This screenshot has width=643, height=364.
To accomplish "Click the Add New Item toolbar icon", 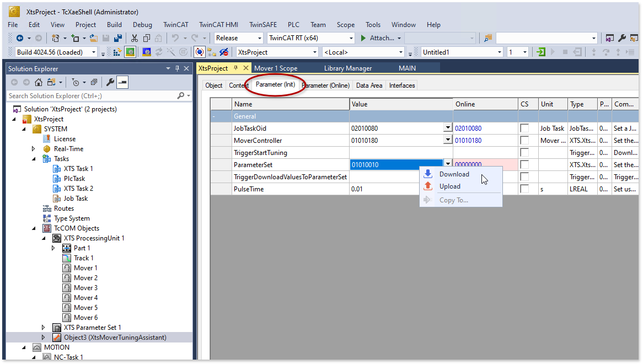I will pyautogui.click(x=75, y=38).
